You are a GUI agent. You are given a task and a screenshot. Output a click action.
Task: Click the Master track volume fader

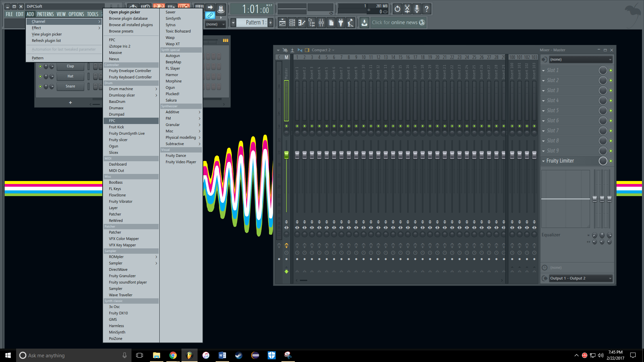[x=286, y=155]
